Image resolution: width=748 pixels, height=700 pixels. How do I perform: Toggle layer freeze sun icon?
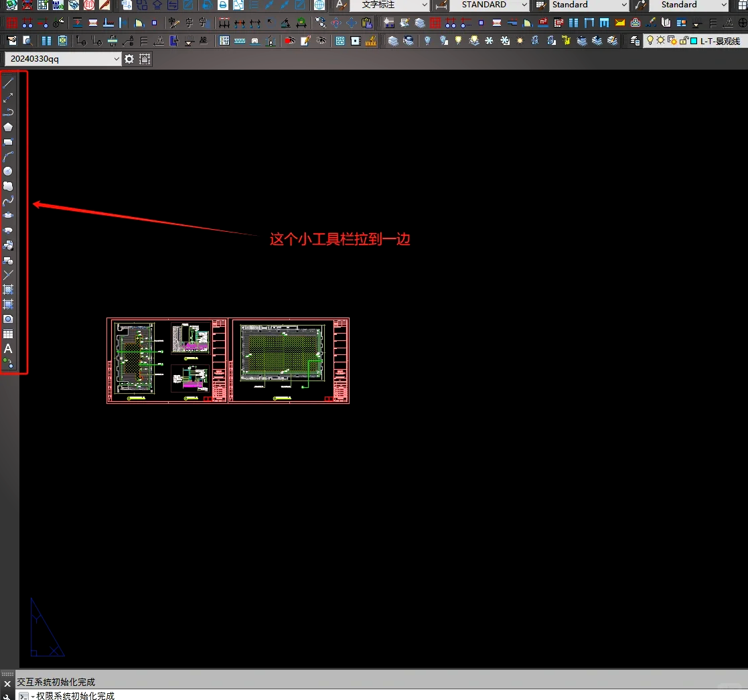click(x=661, y=41)
